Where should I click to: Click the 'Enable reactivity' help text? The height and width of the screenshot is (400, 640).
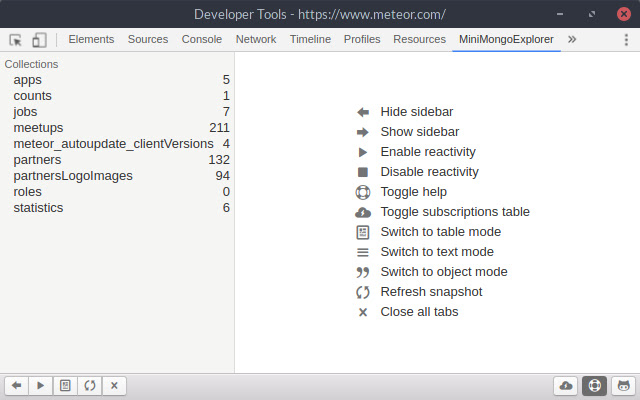tap(428, 152)
